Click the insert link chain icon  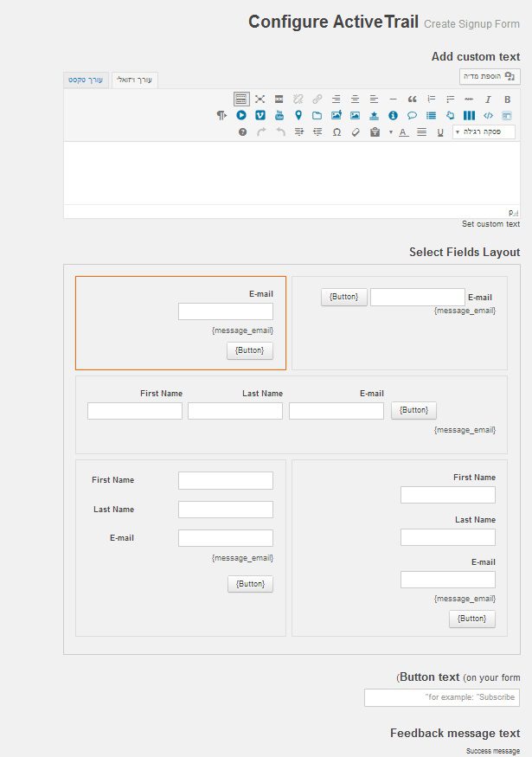[317, 99]
